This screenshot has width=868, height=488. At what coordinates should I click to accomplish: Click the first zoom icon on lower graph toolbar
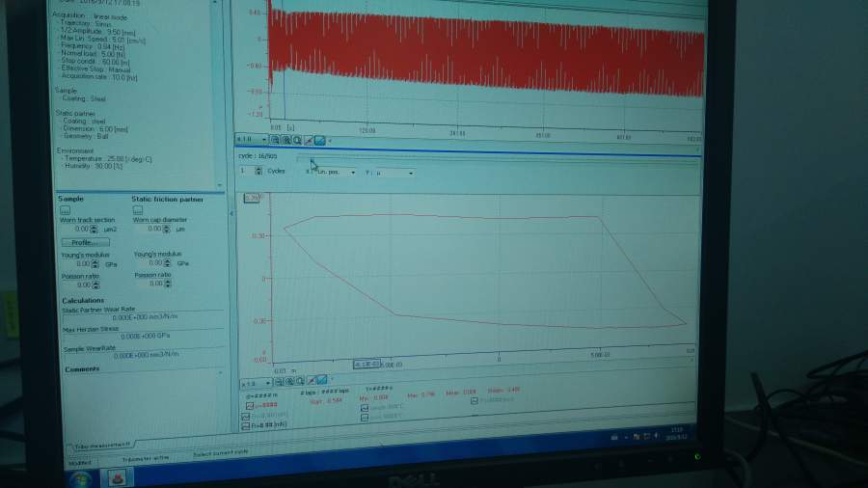(x=279, y=381)
